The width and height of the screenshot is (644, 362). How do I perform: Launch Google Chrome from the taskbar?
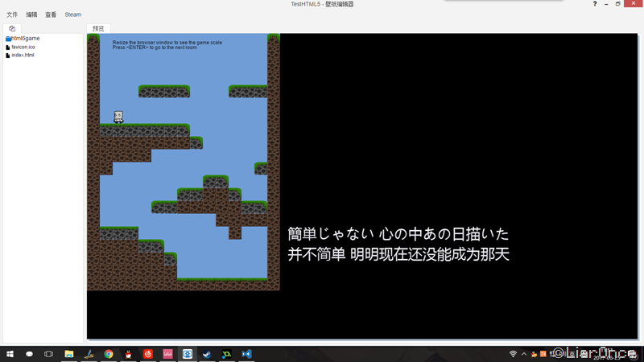pos(109,354)
